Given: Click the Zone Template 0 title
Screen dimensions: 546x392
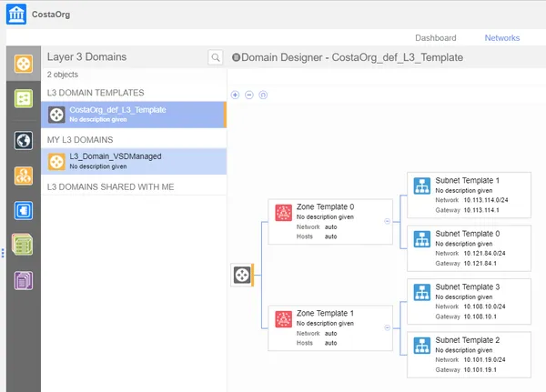Looking at the screenshot, I should click(325, 206).
